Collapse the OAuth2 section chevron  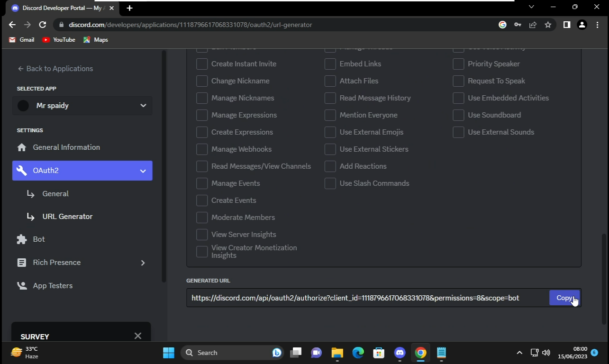tap(143, 171)
